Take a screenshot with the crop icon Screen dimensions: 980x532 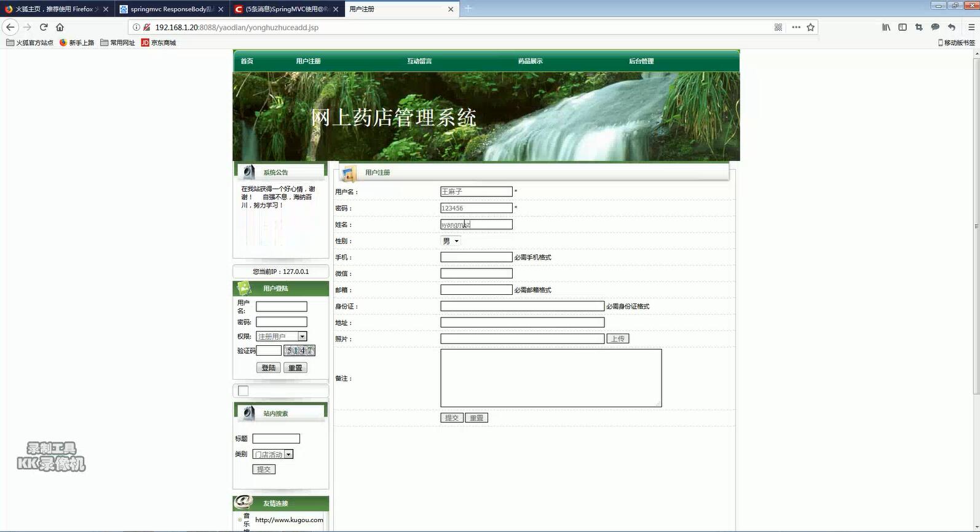pos(919,27)
